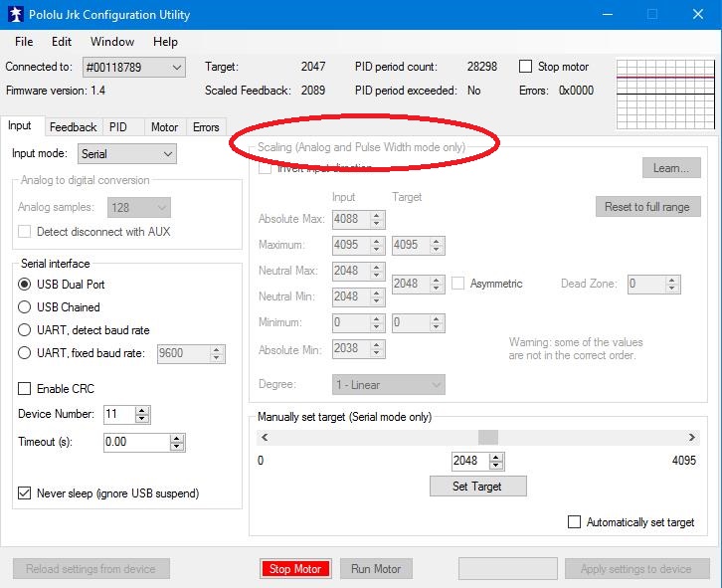Viewport: 722px width, 588px height.
Task: Click Reset to full range button
Action: (647, 207)
